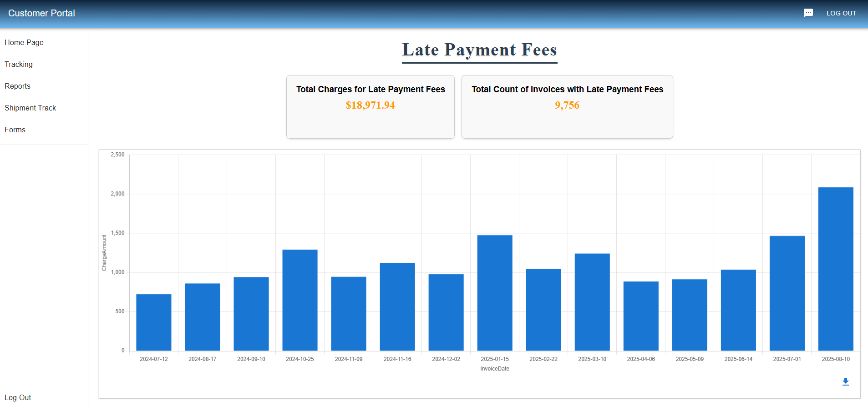The image size is (868, 411).
Task: Select the 2025-07-01 bar
Action: pos(787,293)
